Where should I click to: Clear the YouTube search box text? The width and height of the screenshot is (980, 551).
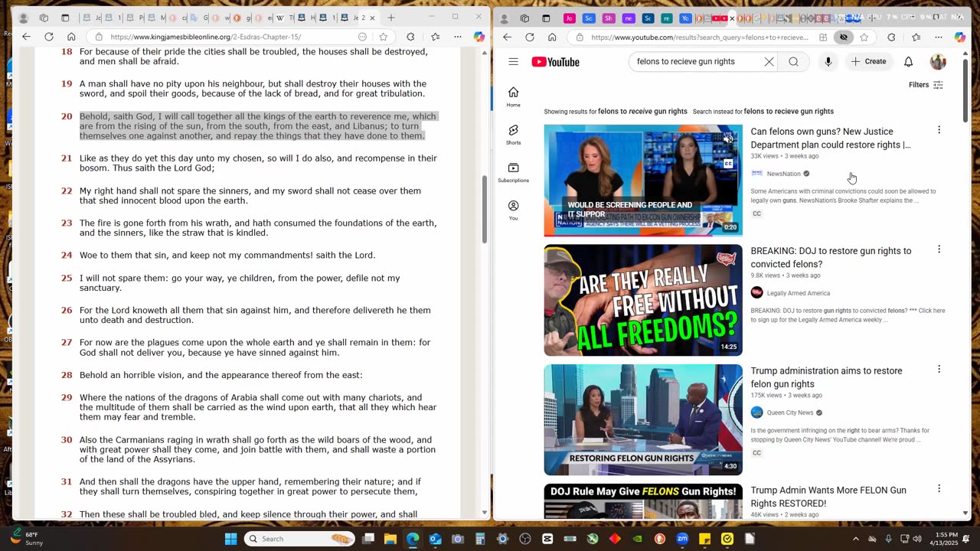pos(769,62)
